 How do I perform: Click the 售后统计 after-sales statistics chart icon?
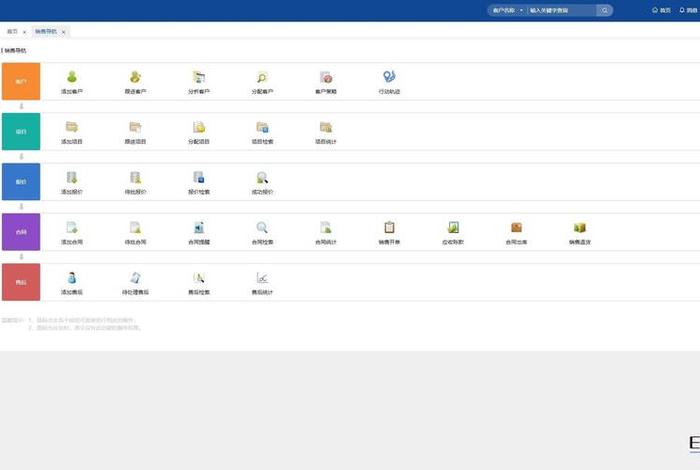[261, 278]
